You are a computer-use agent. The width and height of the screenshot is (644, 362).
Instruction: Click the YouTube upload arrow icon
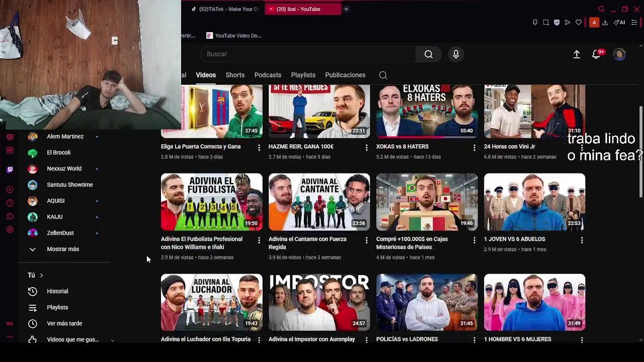pyautogui.click(x=577, y=54)
